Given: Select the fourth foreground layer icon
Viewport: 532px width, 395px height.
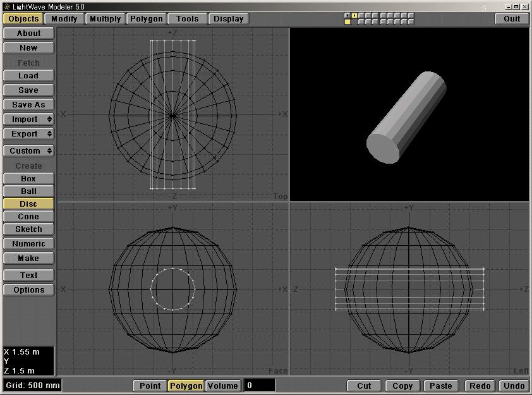Looking at the screenshot, I should click(368, 16).
